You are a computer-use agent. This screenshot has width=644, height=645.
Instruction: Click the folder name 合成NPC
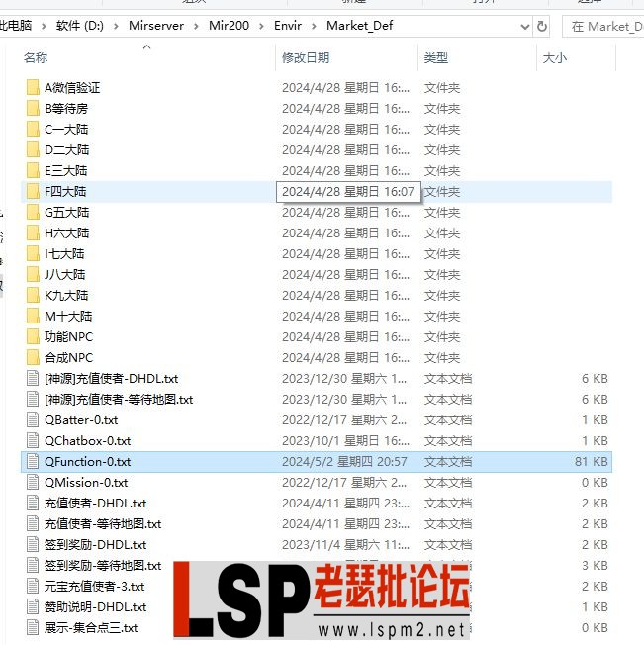68,358
